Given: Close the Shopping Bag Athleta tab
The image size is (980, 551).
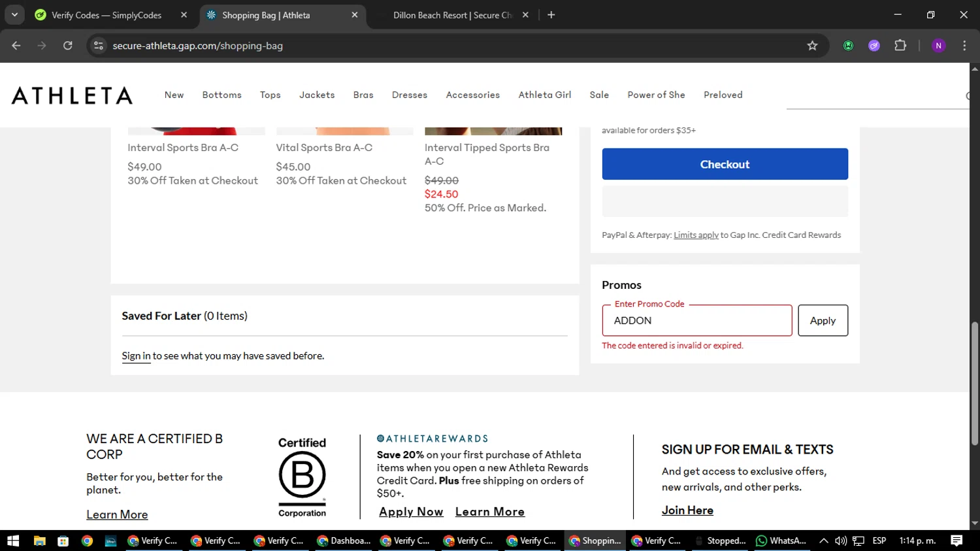Looking at the screenshot, I should coord(355,15).
